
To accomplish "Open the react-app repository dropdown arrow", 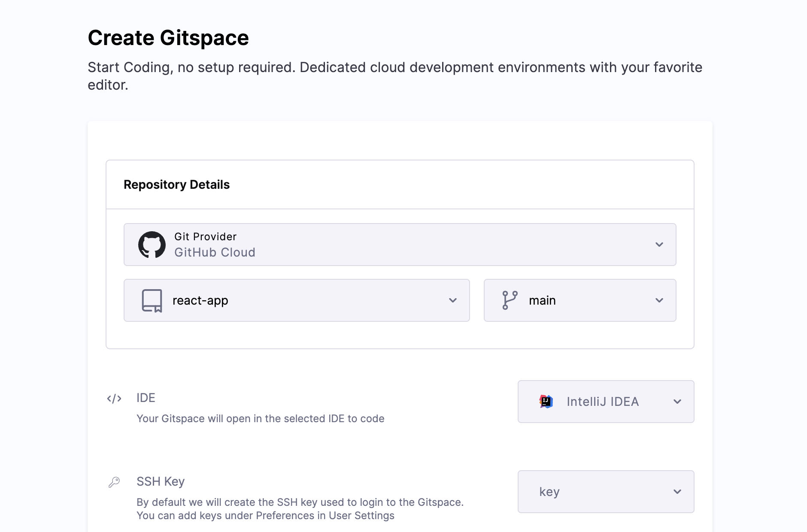I will [453, 300].
